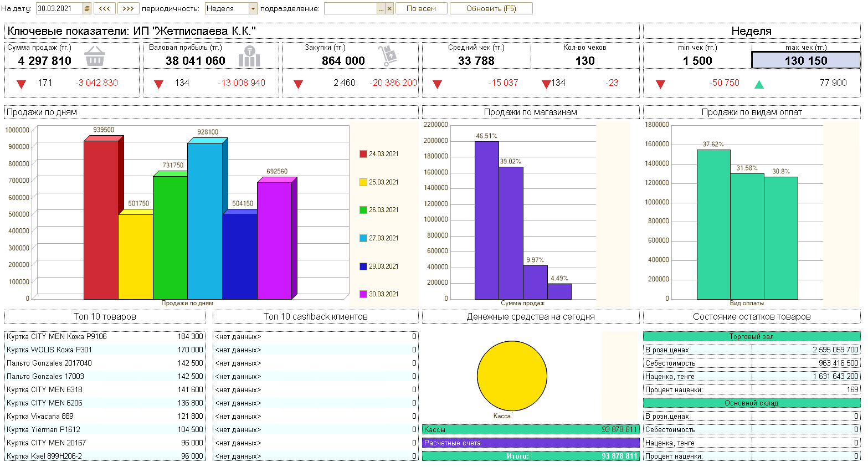Open the calendar picker next to date field
Viewport: 868px width, 467px height.
[x=87, y=8]
